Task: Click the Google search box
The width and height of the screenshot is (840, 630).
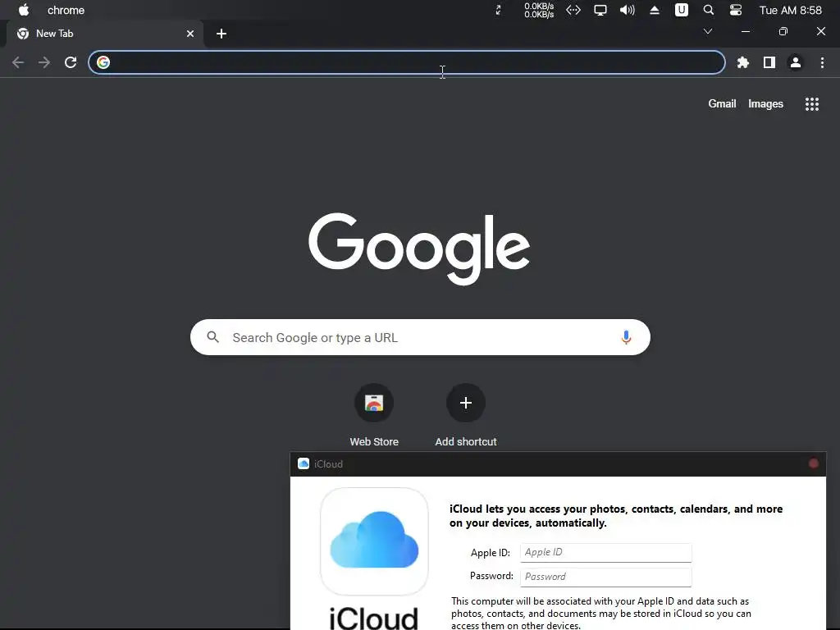Action: coord(421,337)
